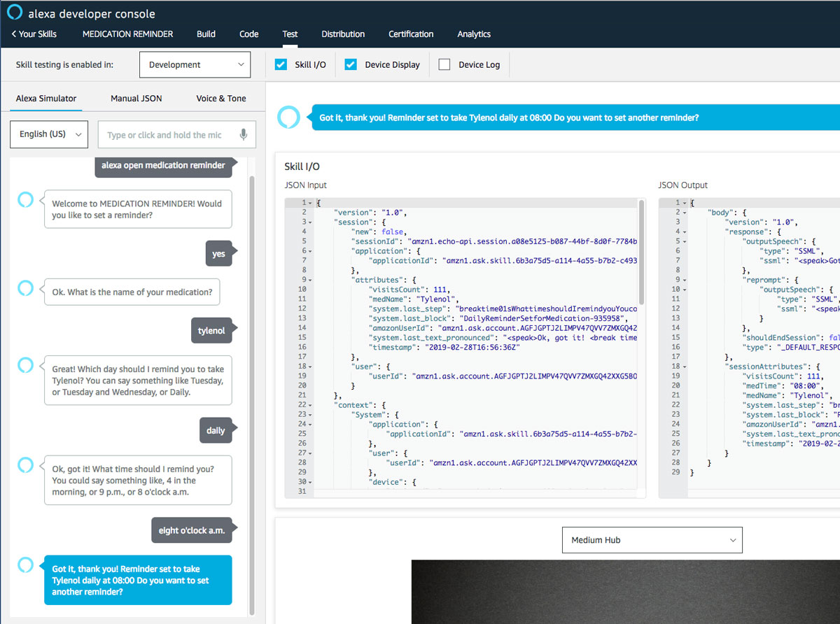
Task: Enable the Device Log checkbox
Action: [444, 64]
